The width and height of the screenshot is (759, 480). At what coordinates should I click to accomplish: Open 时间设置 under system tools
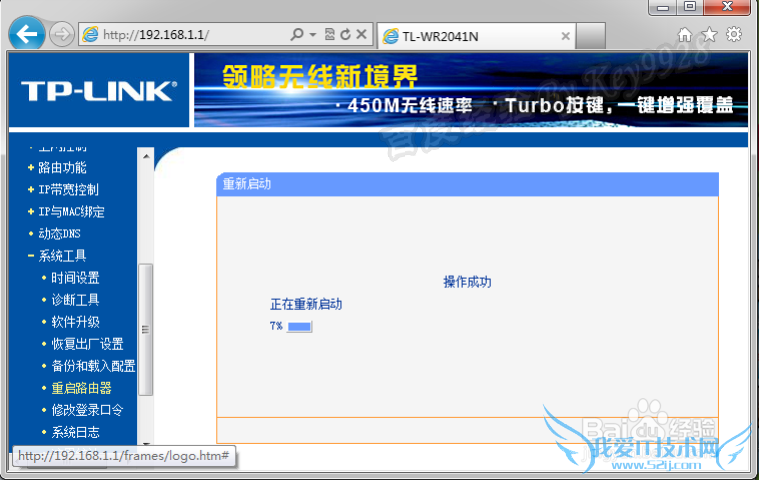point(76,278)
